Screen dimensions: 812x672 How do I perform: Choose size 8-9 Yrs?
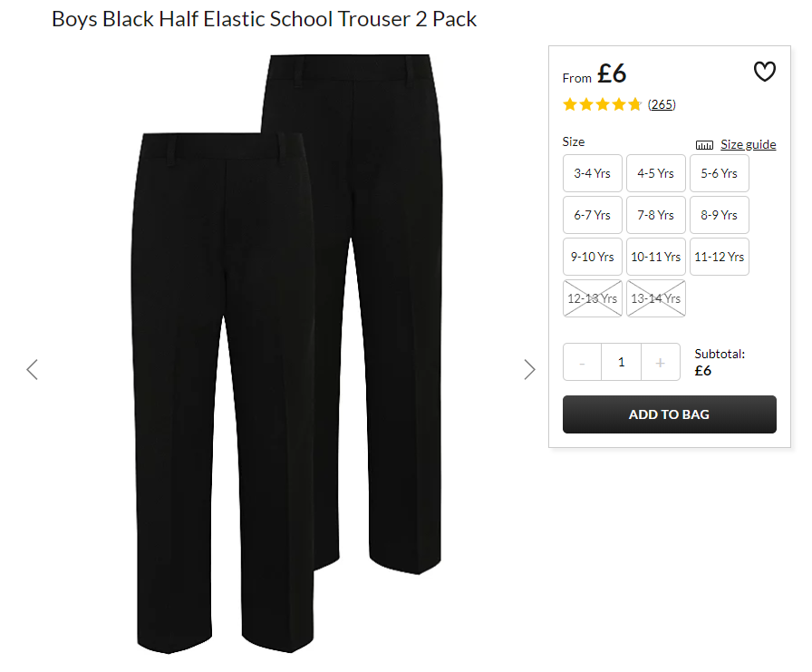tap(720, 215)
